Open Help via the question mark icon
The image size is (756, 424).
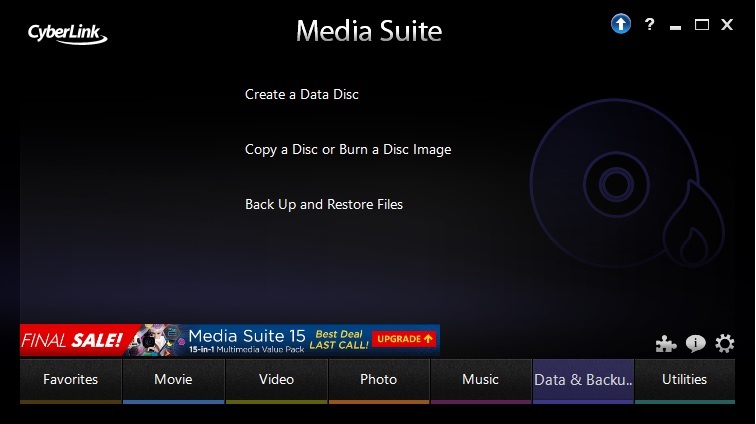click(x=649, y=24)
